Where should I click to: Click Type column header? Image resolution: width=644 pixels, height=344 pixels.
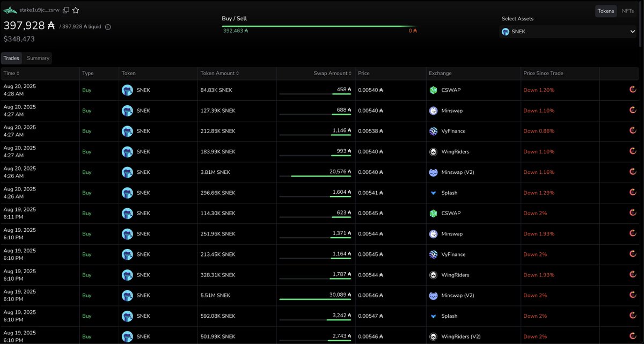click(x=88, y=73)
